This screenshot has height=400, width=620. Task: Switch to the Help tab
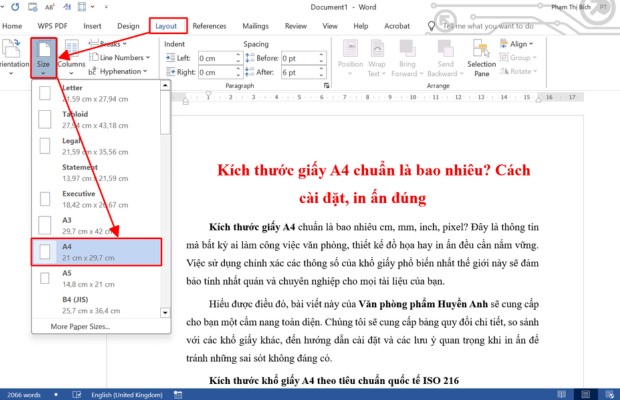tap(361, 26)
